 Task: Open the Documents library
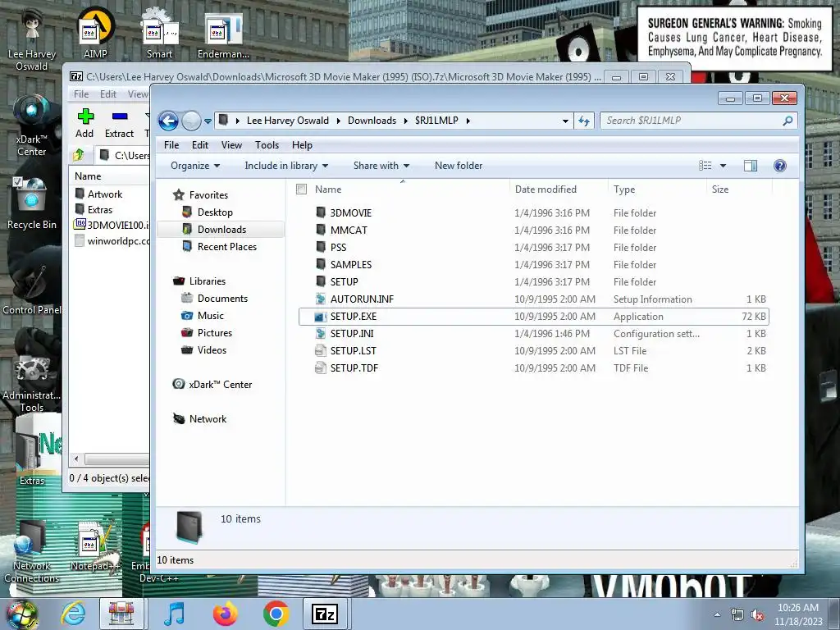click(222, 299)
